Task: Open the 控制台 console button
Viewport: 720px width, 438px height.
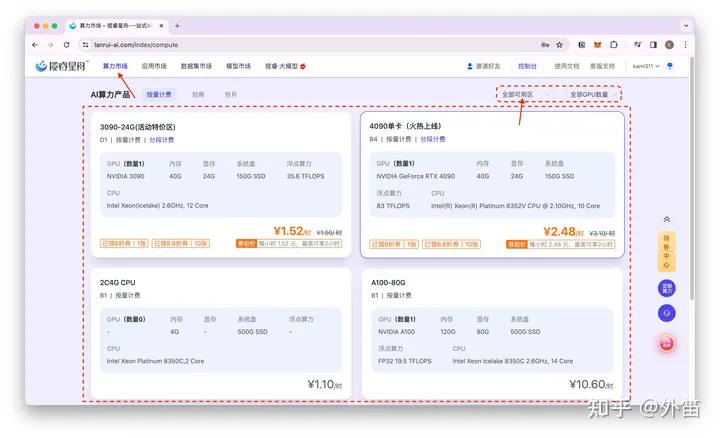Action: pyautogui.click(x=527, y=66)
